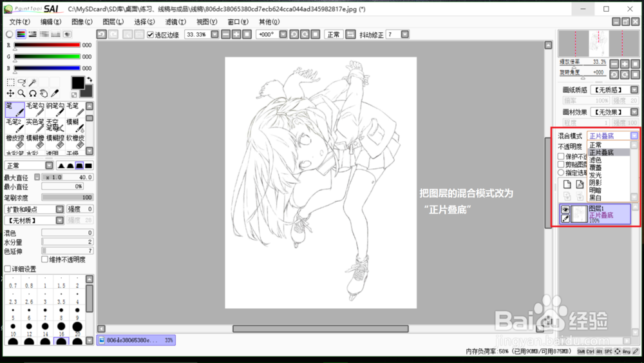The width and height of the screenshot is (644, 363).
Task: Create new layer icon in layer panel
Action: pyautogui.click(x=567, y=184)
